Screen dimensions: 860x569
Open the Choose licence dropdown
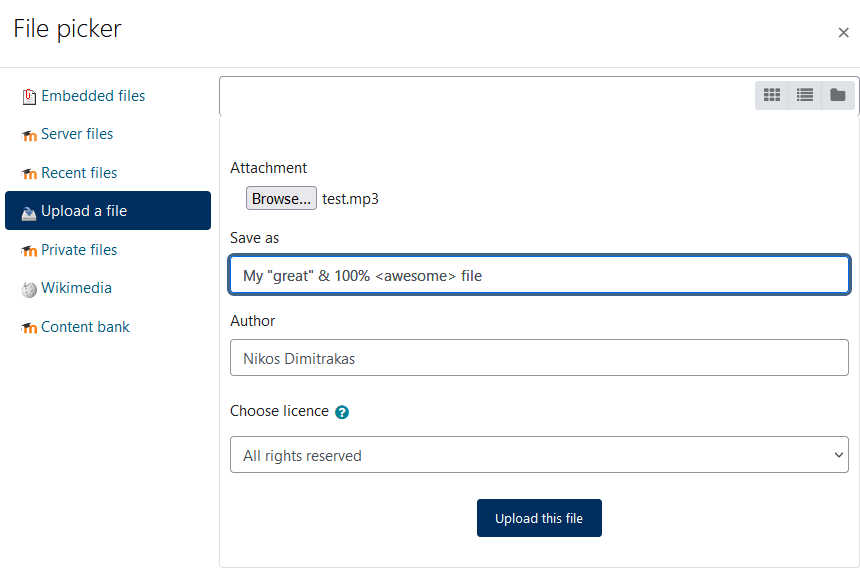540,455
